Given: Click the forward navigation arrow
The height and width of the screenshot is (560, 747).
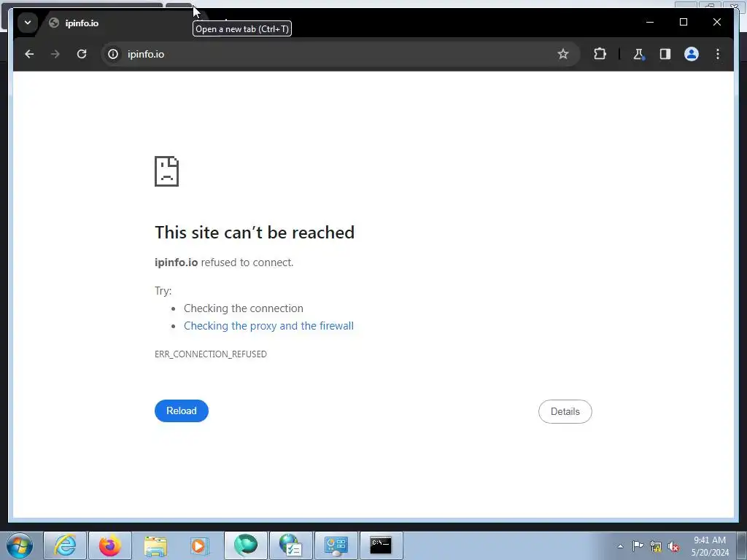Looking at the screenshot, I should (55, 54).
